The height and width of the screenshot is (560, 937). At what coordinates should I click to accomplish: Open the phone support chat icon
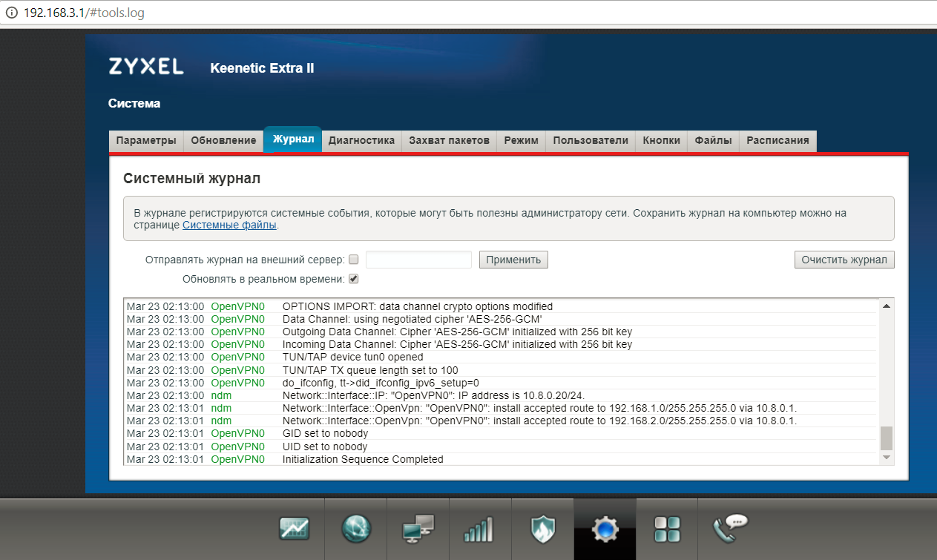[729, 529]
